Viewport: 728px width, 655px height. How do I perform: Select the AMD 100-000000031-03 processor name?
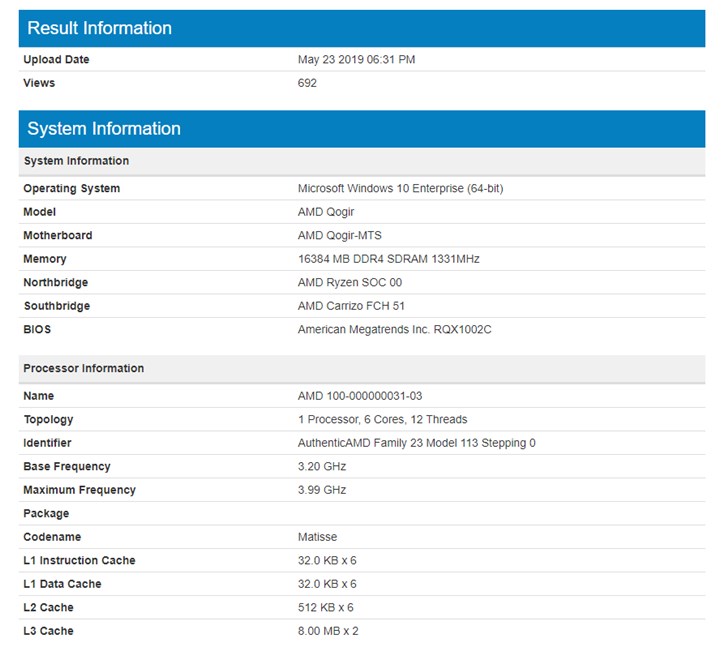360,396
